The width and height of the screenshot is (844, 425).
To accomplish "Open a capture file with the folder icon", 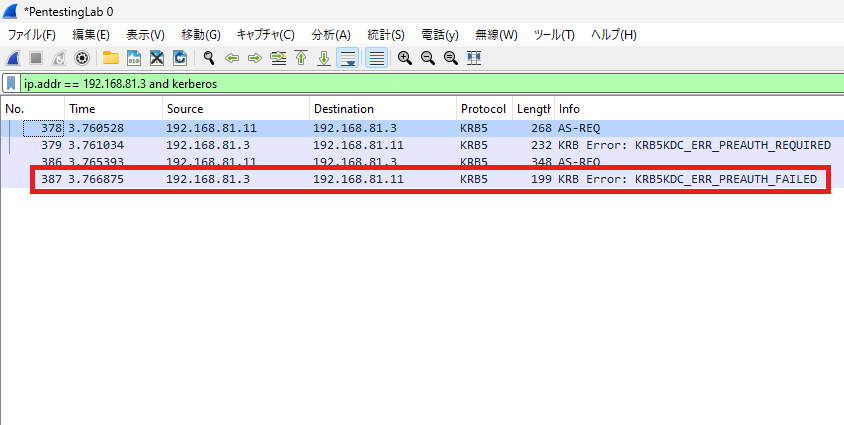I will 111,58.
